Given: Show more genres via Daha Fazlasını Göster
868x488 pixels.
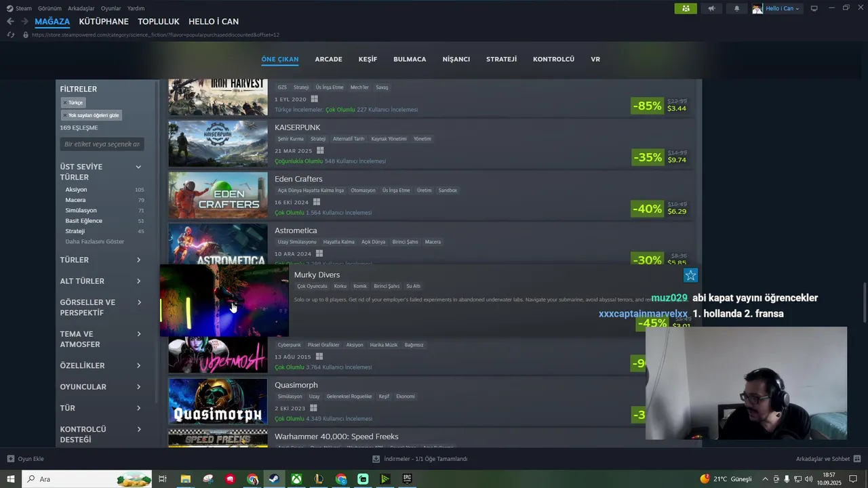Looking at the screenshot, I should point(94,241).
